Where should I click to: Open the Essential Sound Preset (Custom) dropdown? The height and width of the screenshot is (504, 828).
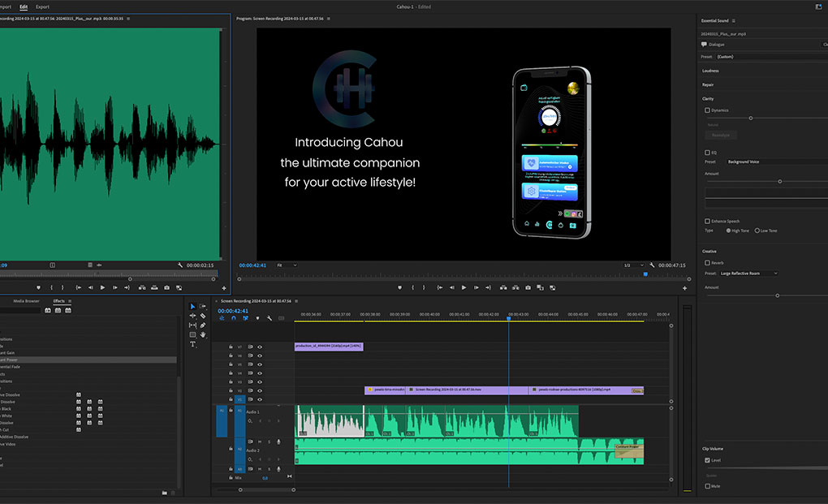(771, 57)
